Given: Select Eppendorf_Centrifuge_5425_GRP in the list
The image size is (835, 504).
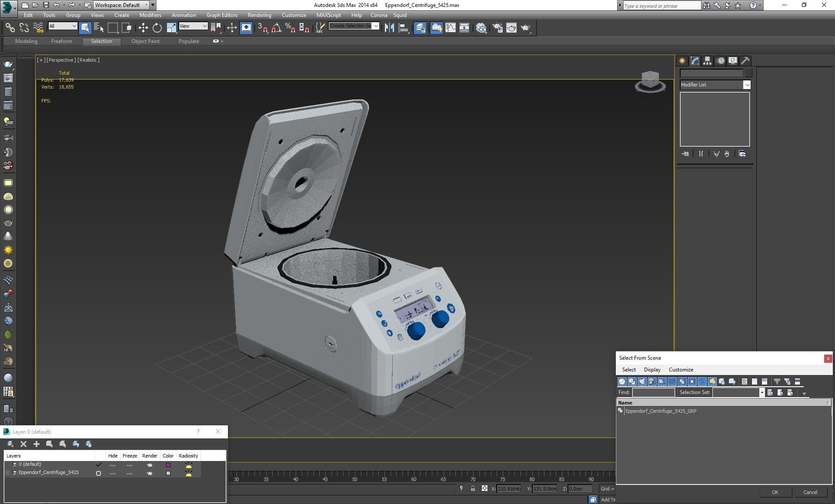Looking at the screenshot, I should (661, 411).
